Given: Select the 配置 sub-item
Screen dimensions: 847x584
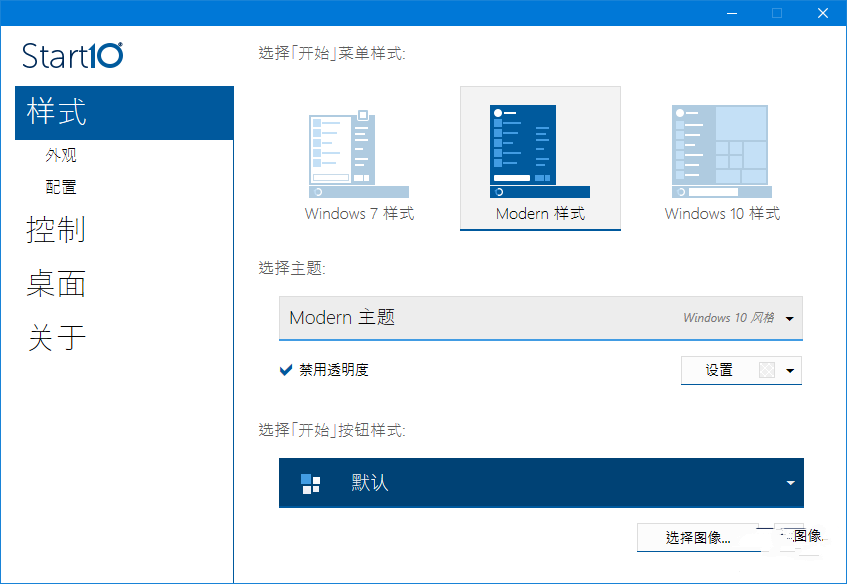Looking at the screenshot, I should coord(61,187).
